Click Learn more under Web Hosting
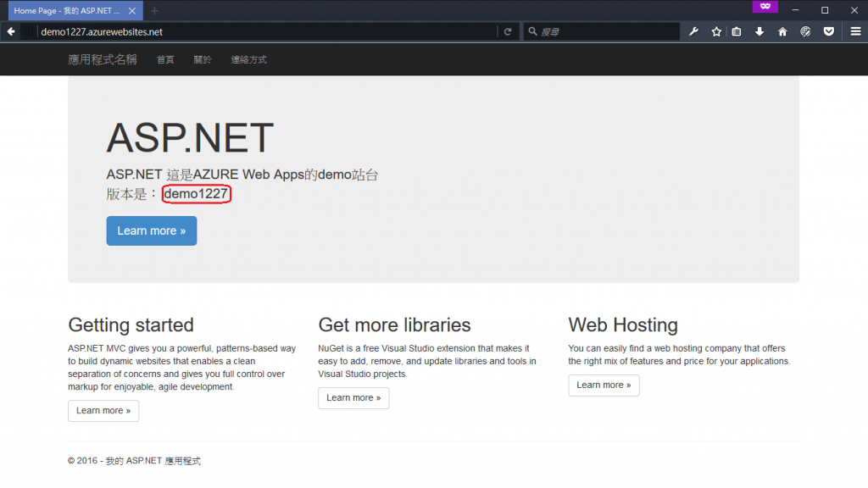 604,385
